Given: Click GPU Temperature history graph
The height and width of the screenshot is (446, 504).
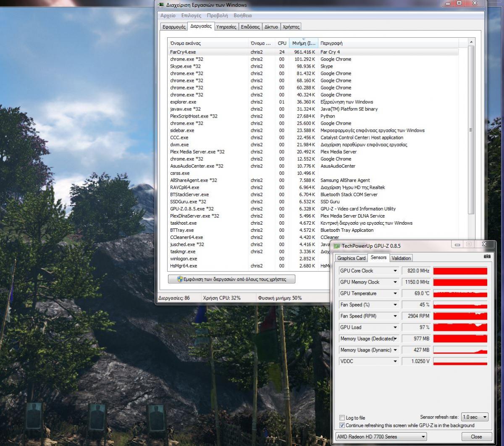Looking at the screenshot, I should coord(460,294).
